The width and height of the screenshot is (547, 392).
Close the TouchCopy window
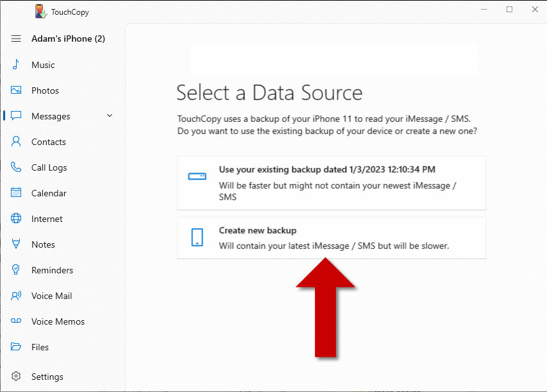click(535, 10)
